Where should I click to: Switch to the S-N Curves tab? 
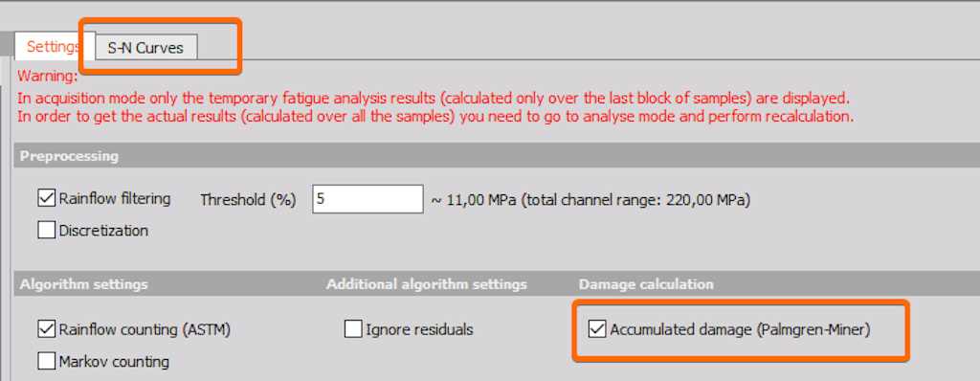[146, 48]
